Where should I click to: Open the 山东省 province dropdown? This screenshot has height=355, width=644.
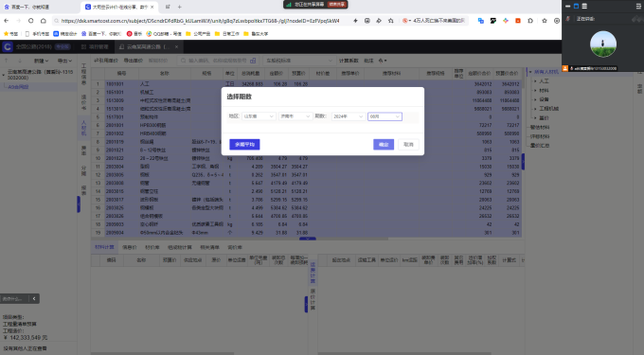pos(259,116)
